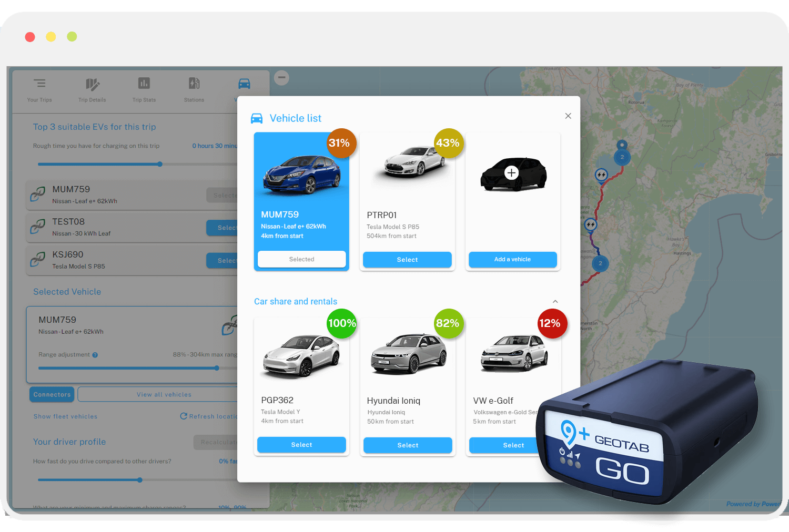Click the 504km from start text

pos(391,236)
